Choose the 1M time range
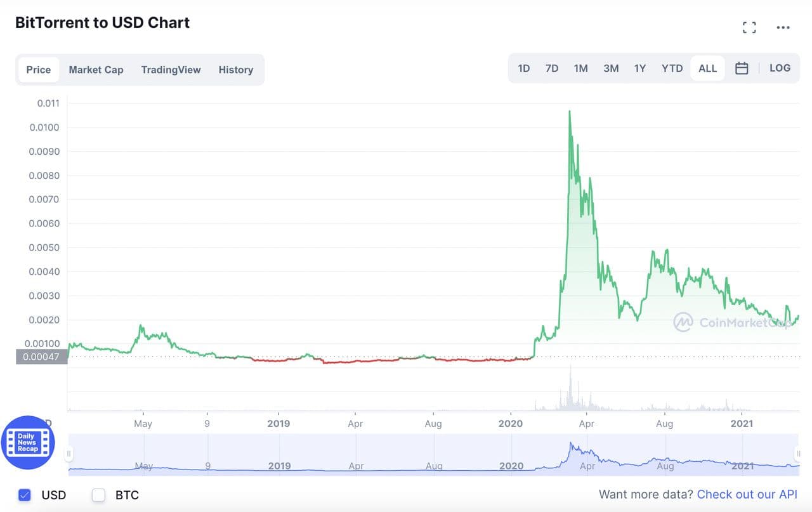 pos(580,69)
